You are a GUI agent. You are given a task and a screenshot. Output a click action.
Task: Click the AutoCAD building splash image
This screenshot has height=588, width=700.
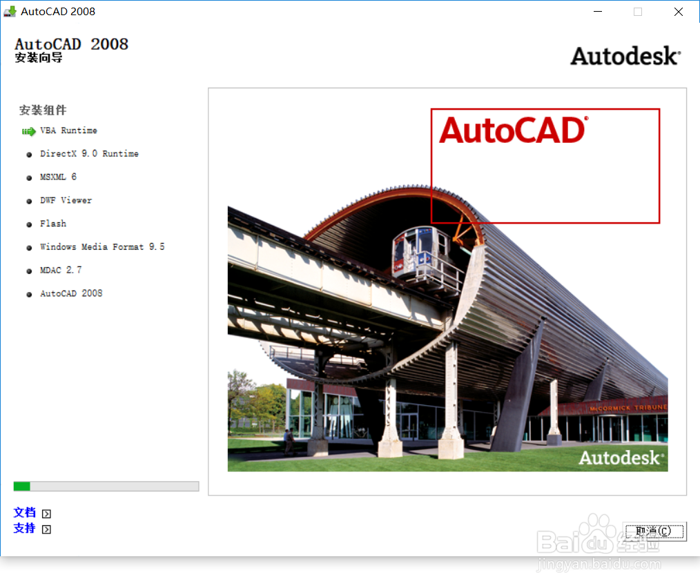[448, 328]
